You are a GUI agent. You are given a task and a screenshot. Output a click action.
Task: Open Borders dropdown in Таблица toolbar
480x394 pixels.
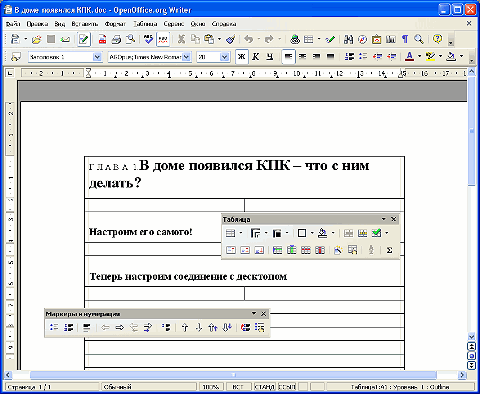coord(312,233)
